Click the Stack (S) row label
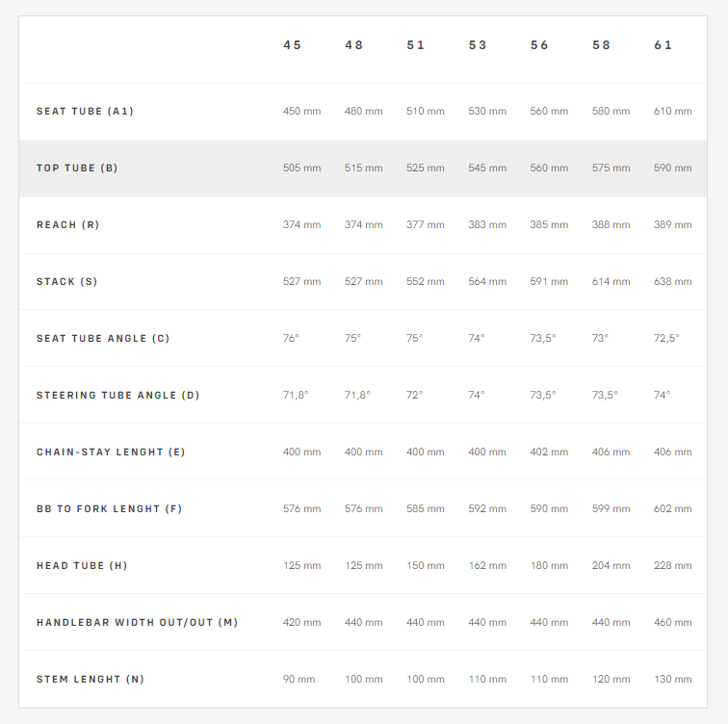Screen dimensions: 728x724 tap(67, 282)
